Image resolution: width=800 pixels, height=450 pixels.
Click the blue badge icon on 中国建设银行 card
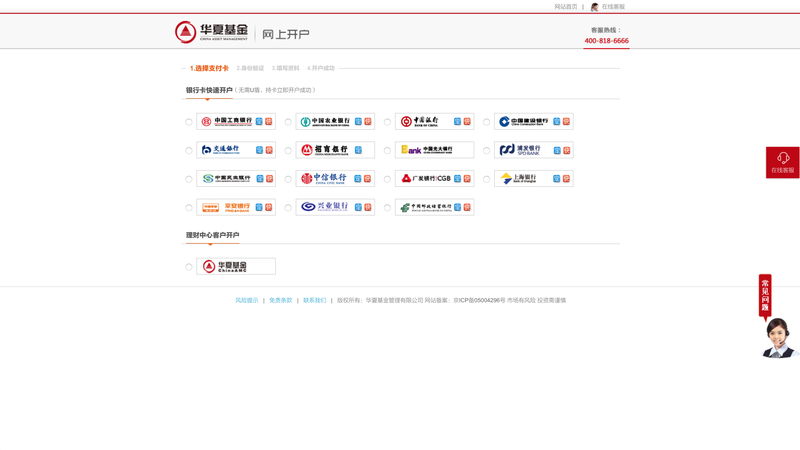point(557,121)
